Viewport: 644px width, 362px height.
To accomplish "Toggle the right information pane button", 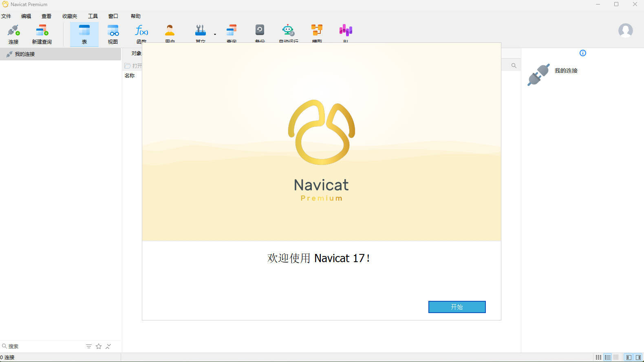I will point(638,358).
